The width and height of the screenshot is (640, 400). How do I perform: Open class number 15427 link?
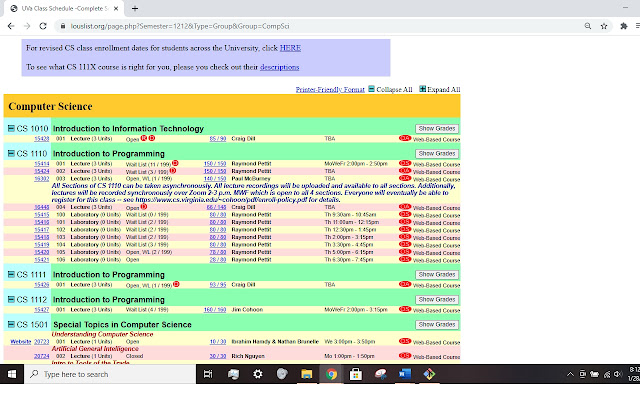point(42,310)
